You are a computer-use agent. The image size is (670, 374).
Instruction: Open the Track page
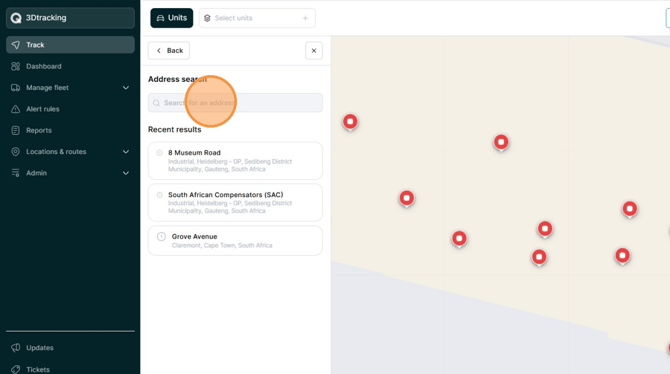(x=70, y=45)
